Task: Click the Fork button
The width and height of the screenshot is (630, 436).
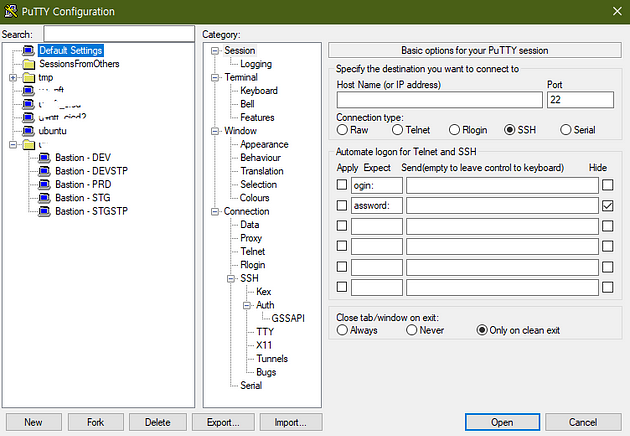Action: click(96, 422)
